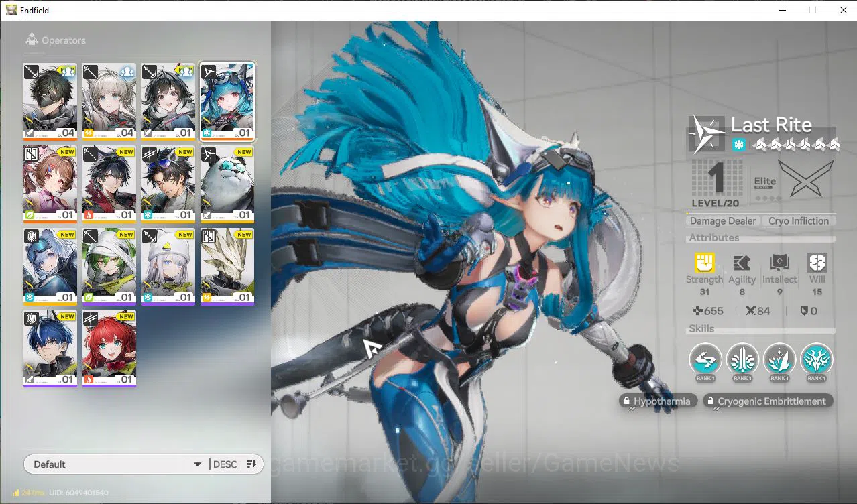Open the Default sort dropdown
The height and width of the screenshot is (504, 857).
(x=116, y=464)
